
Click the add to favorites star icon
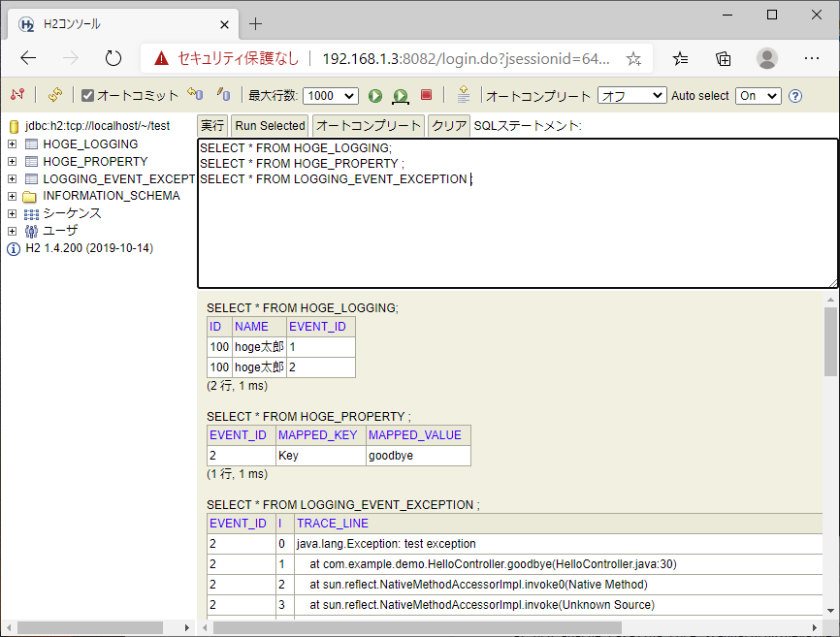(x=633, y=58)
